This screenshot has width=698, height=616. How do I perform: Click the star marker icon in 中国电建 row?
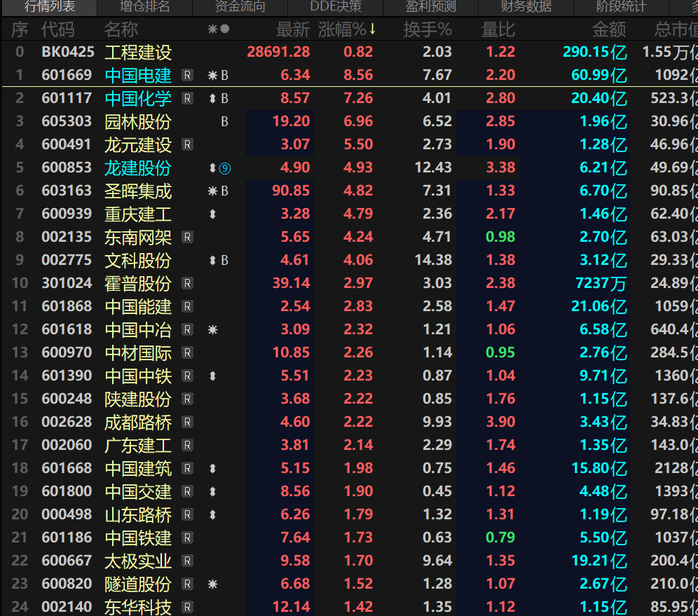tap(213, 75)
